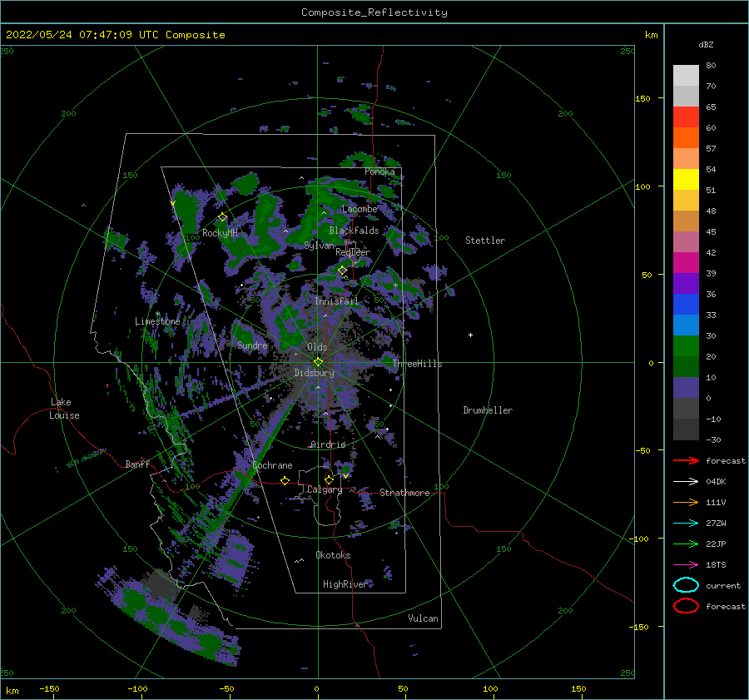Viewport: 749px width, 700px height.
Task: Click the Lake Louise label
Action: (x=64, y=409)
